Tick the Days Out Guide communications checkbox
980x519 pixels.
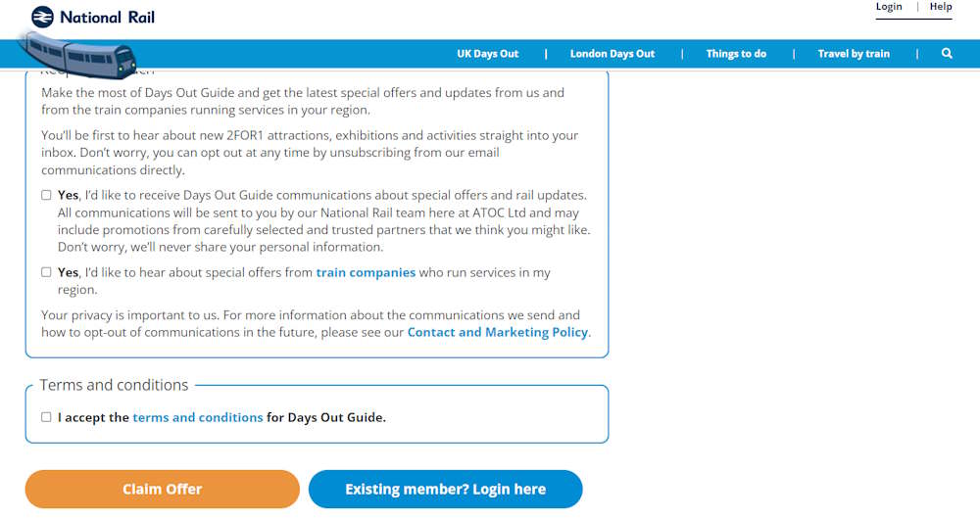[x=46, y=195]
